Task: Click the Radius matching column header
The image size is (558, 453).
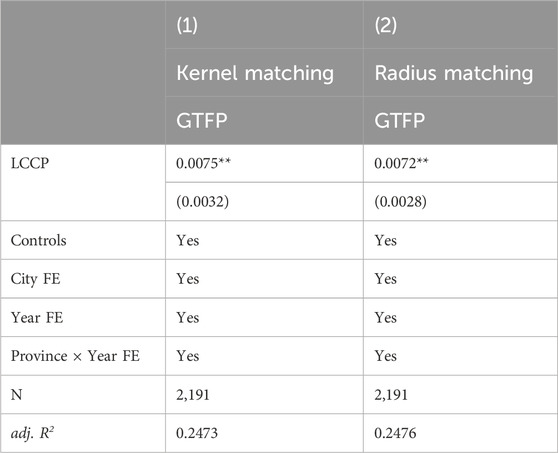Action: [x=453, y=73]
